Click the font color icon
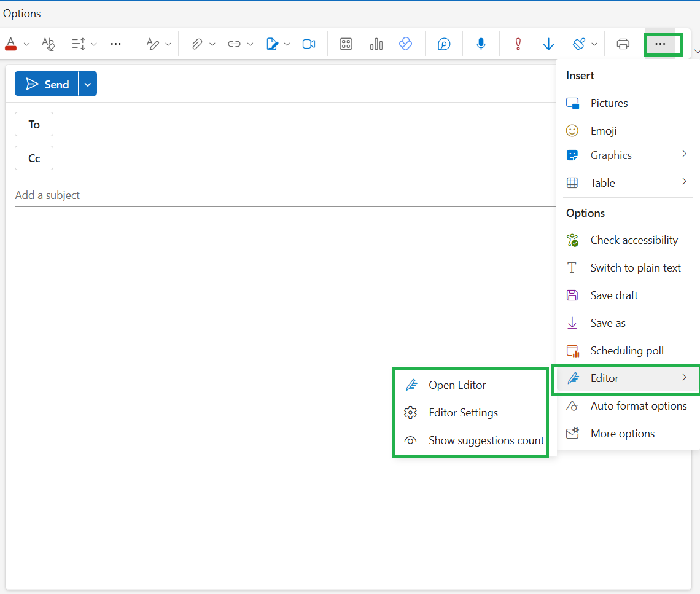 pyautogui.click(x=10, y=44)
